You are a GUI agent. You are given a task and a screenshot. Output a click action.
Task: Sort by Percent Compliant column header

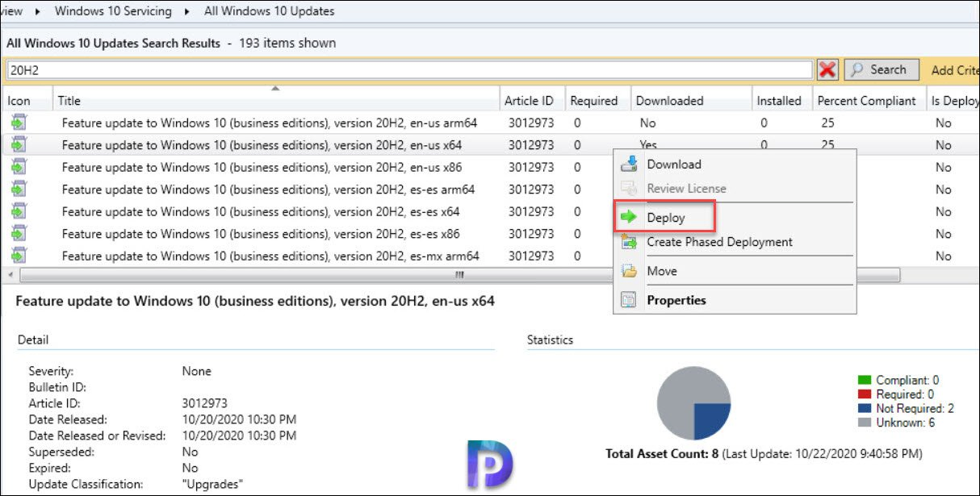tap(869, 101)
